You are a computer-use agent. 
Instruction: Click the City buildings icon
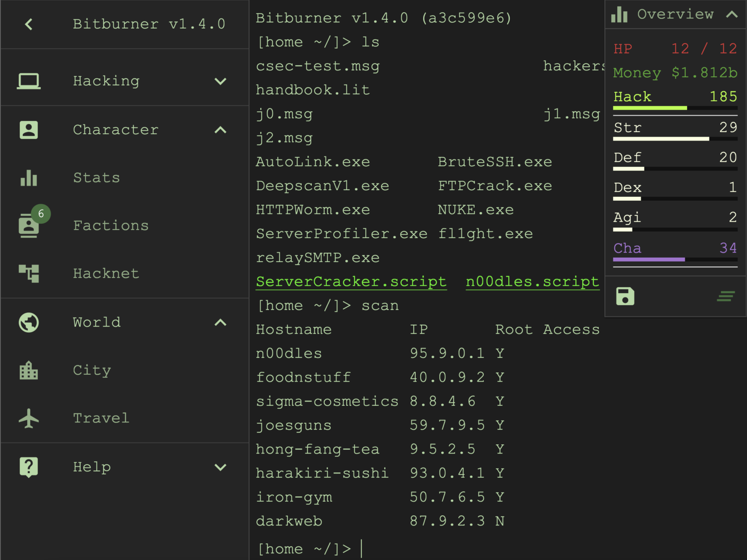29,370
